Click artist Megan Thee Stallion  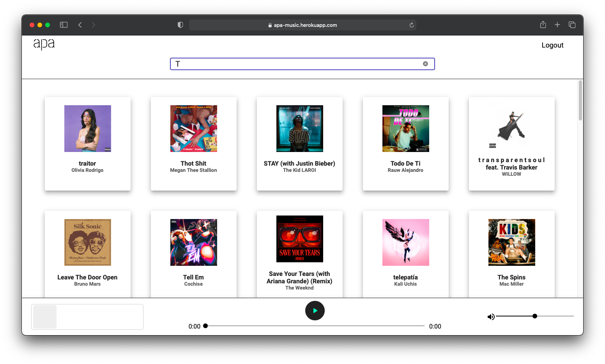point(193,170)
